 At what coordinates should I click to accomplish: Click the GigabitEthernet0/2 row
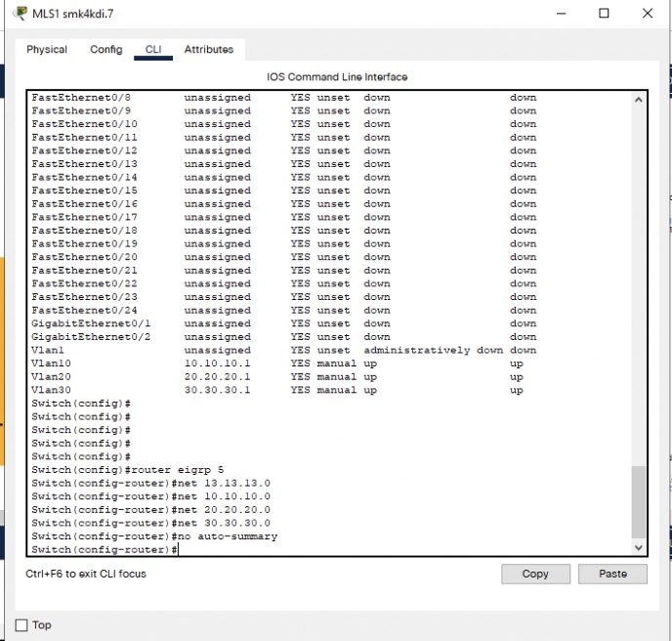283,337
